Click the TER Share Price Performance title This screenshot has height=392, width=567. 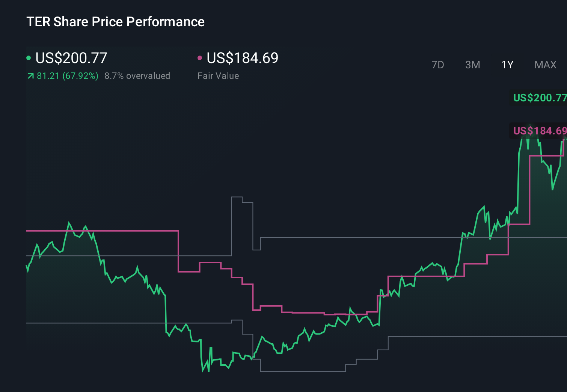pyautogui.click(x=115, y=22)
